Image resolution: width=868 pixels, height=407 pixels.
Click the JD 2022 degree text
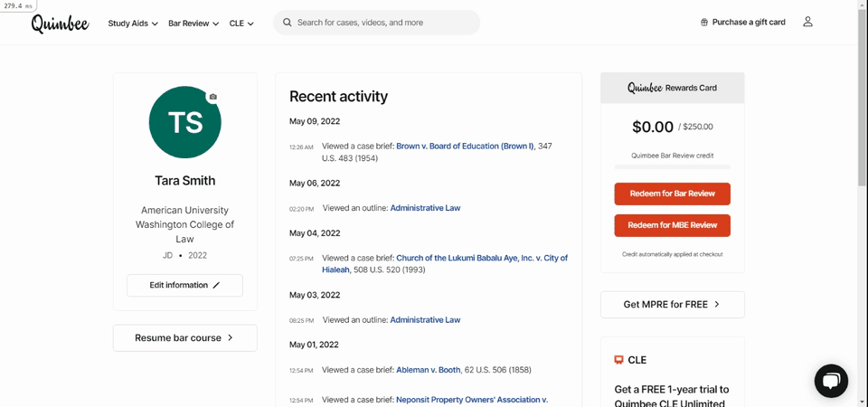(184, 256)
